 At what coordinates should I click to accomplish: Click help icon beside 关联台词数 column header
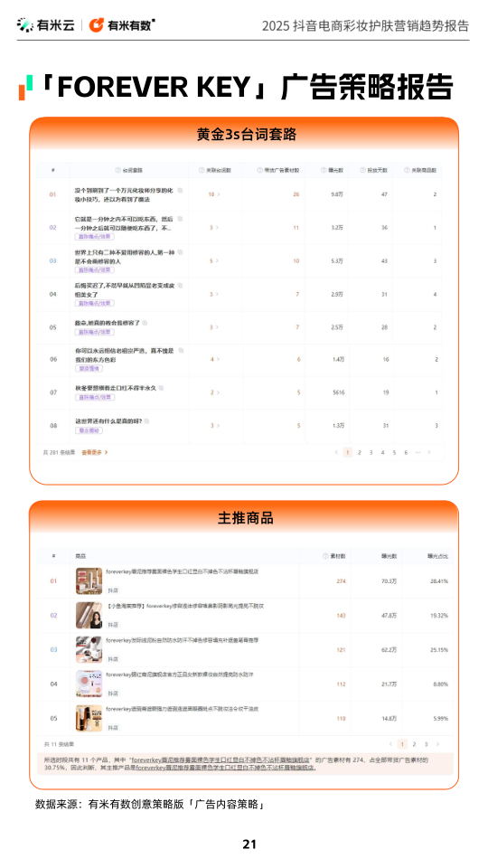click(x=202, y=170)
